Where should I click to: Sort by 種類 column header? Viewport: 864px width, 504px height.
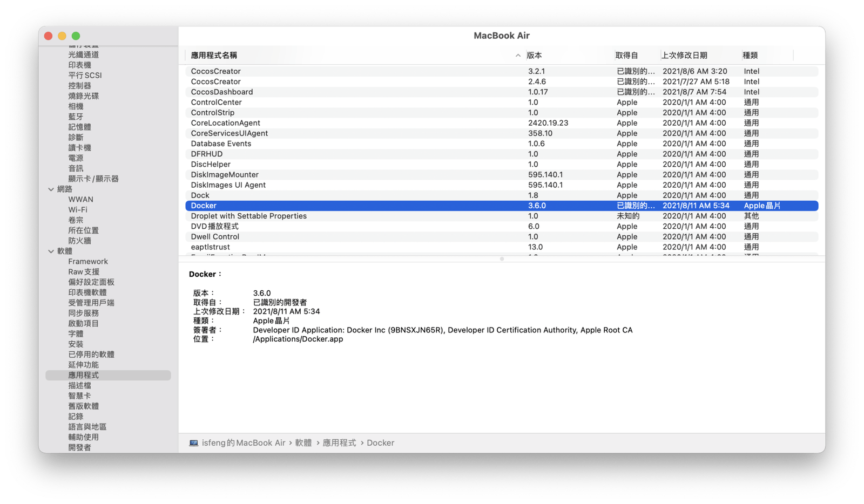[x=750, y=56]
